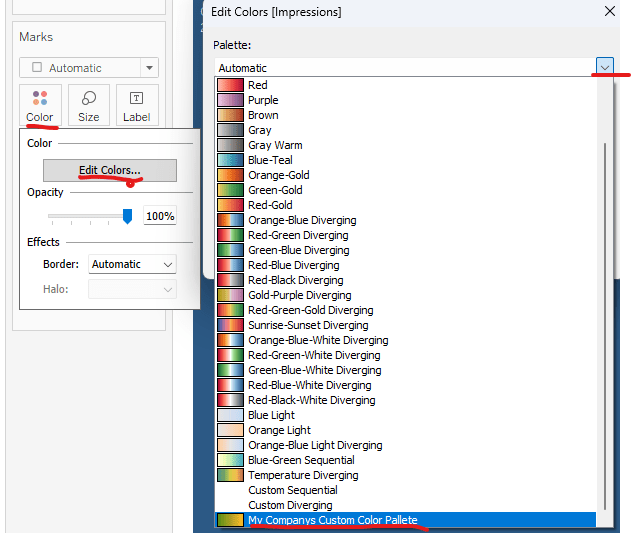Choose the Custom Sequential option

292,490
